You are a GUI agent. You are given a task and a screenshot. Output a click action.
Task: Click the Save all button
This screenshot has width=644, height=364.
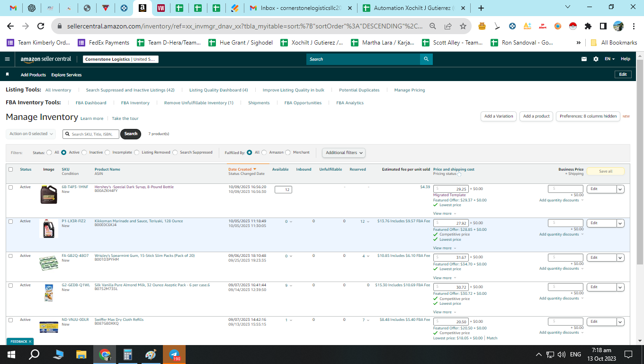[x=606, y=172]
